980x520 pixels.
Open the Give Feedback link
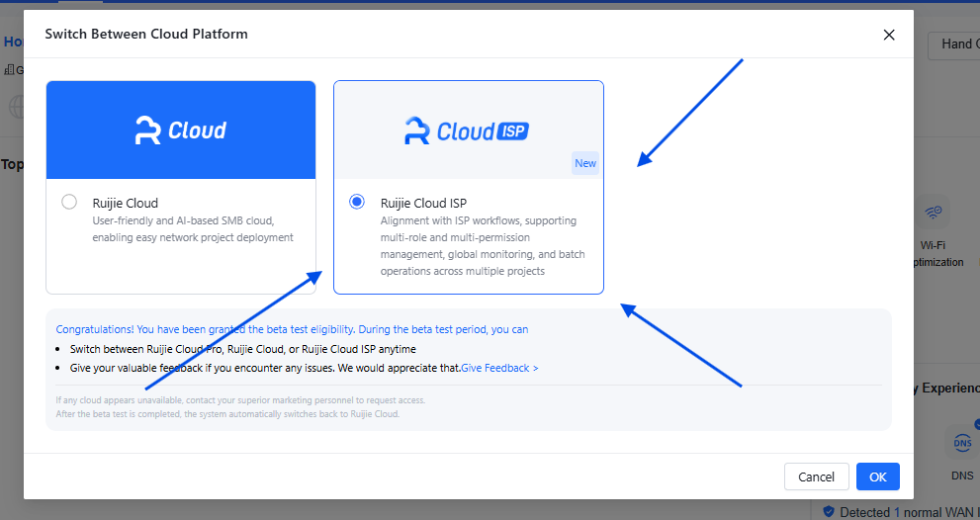tap(499, 368)
